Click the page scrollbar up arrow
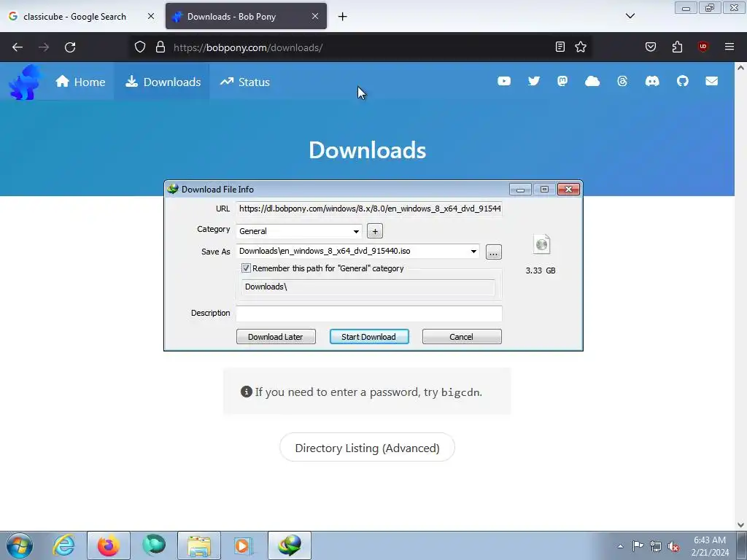Image resolution: width=747 pixels, height=560 pixels. click(741, 68)
